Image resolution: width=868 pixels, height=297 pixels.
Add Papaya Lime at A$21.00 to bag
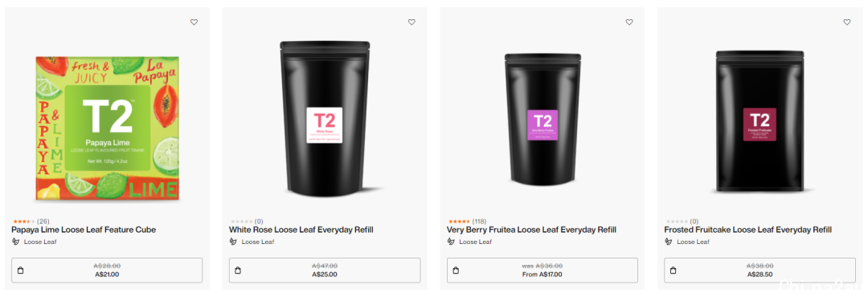[x=107, y=271]
